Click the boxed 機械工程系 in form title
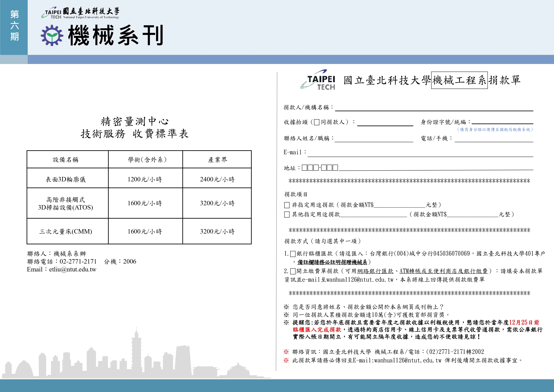This screenshot has height=392, width=554. coord(459,80)
